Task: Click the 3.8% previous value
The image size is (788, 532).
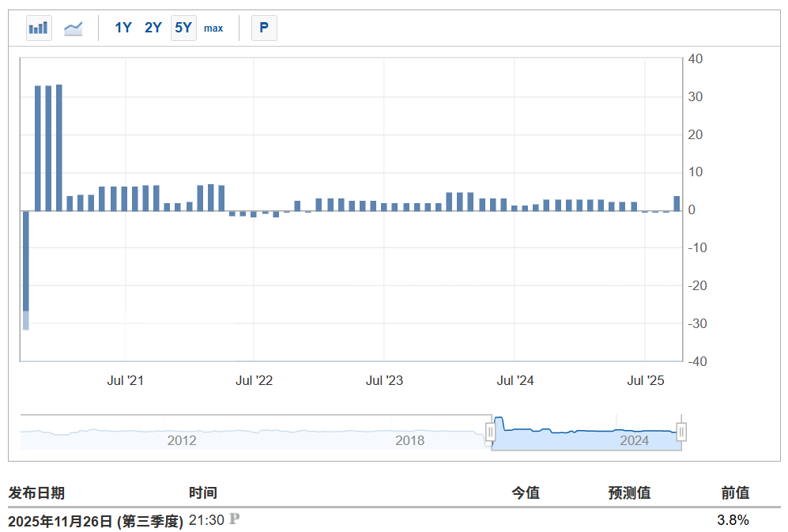Action: [734, 520]
